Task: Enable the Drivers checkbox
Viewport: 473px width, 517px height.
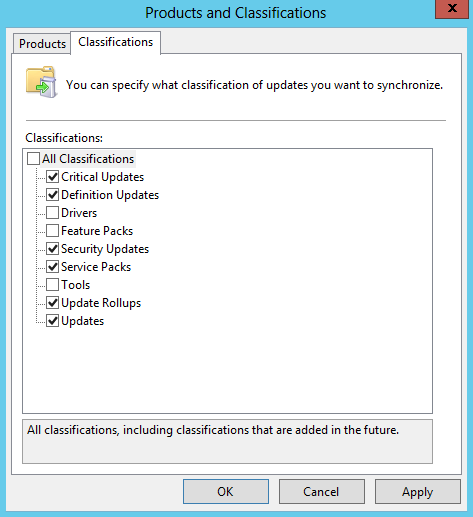Action: coord(53,213)
